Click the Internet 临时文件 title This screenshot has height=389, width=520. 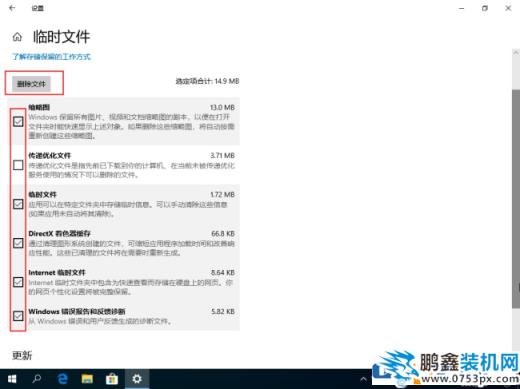click(57, 272)
